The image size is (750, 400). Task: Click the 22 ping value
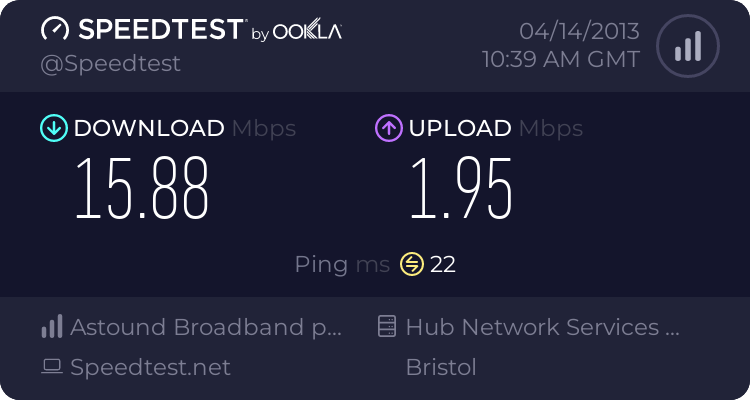[443, 264]
